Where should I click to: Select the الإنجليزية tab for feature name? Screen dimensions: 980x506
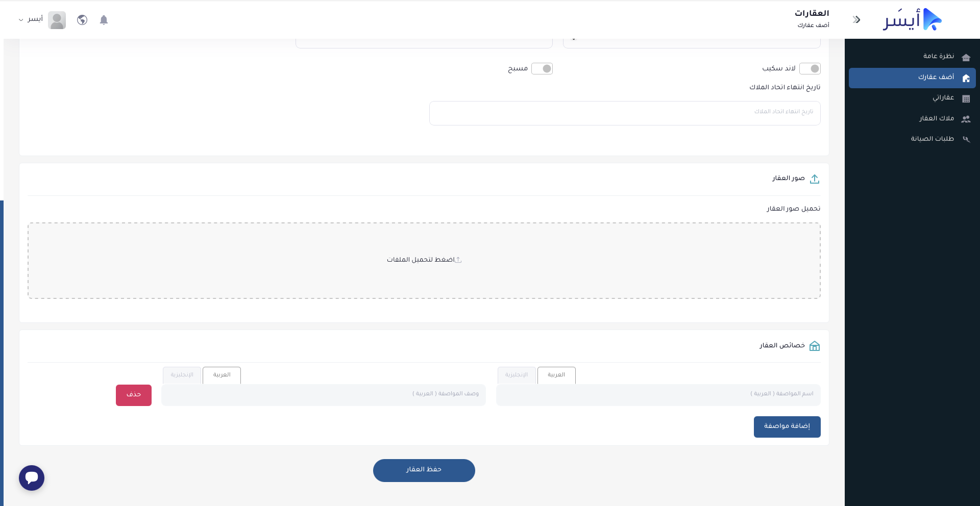(517, 375)
